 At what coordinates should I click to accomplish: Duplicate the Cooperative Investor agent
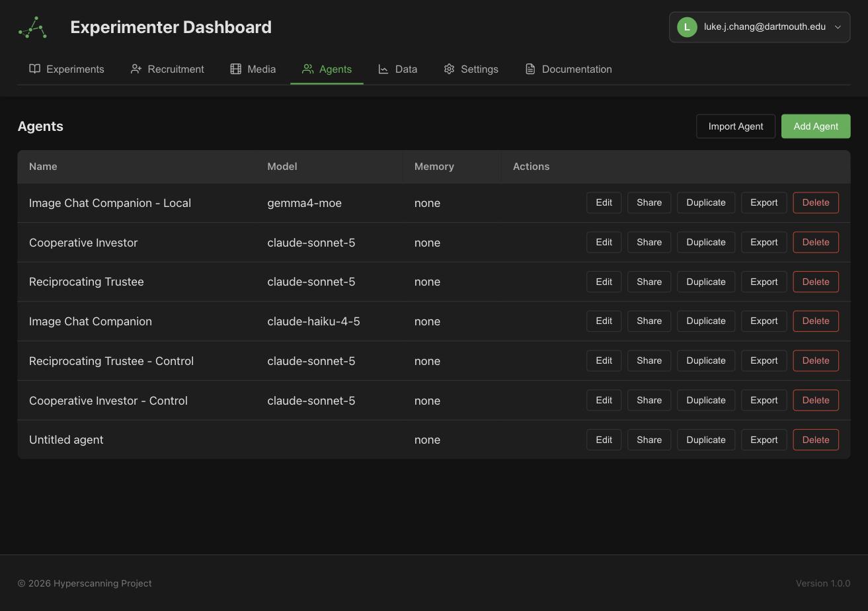(x=706, y=242)
